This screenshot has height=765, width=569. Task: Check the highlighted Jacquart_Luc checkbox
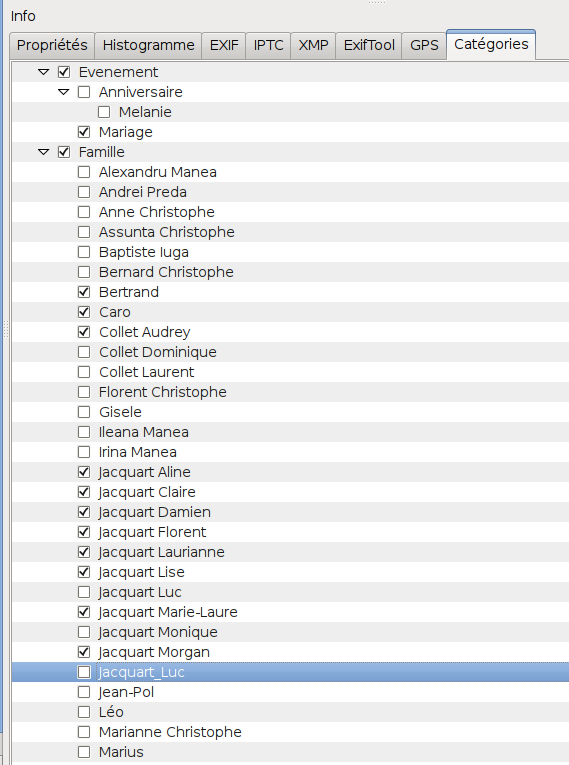coord(84,672)
